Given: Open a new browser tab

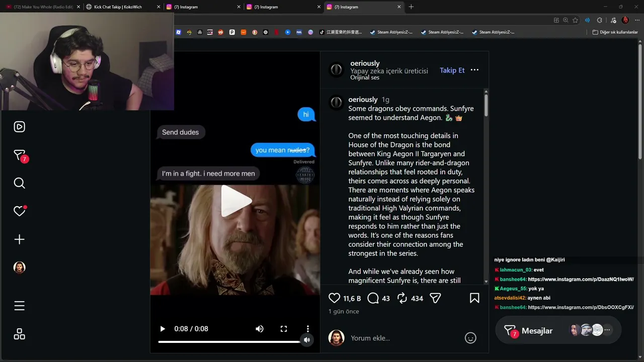Looking at the screenshot, I should [411, 7].
